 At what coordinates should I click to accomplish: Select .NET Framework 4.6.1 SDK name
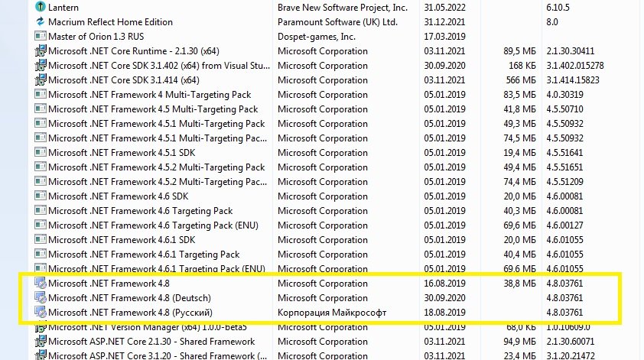tap(122, 240)
